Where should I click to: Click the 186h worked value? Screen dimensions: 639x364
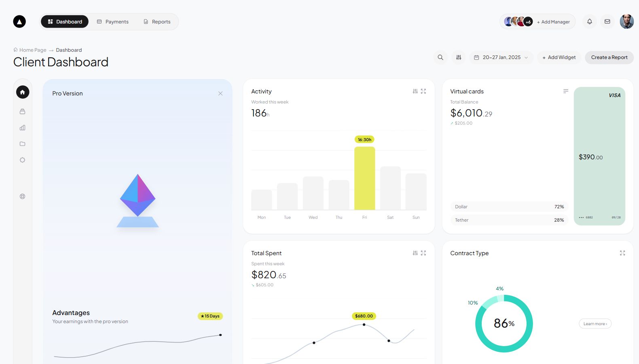(x=260, y=113)
